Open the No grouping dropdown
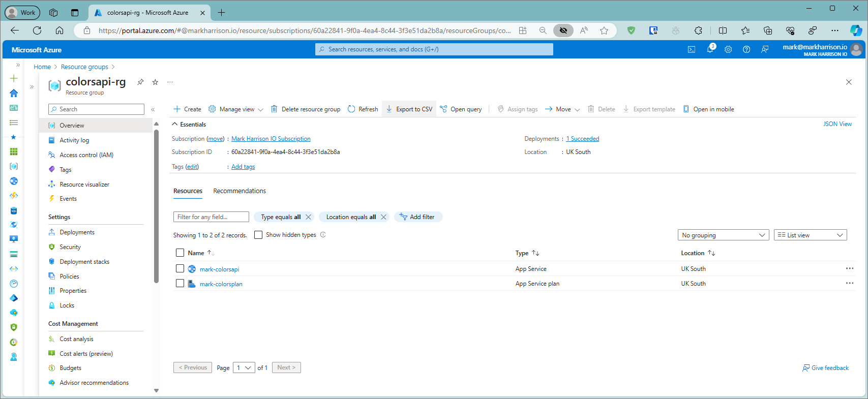 pos(723,235)
